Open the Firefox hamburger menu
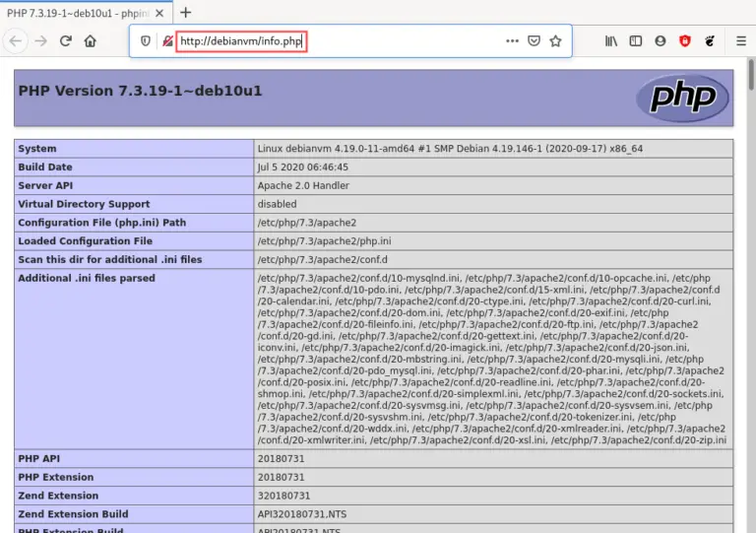The width and height of the screenshot is (756, 533). 741,41
